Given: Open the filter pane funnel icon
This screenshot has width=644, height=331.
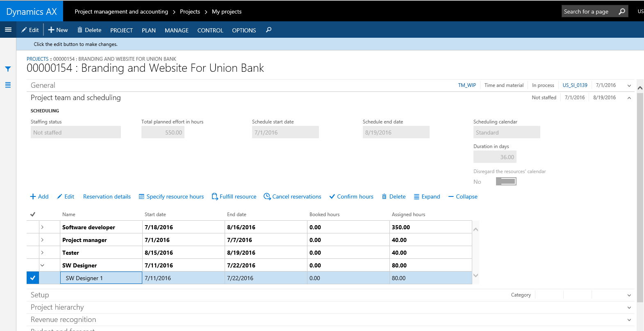Looking at the screenshot, I should point(8,69).
